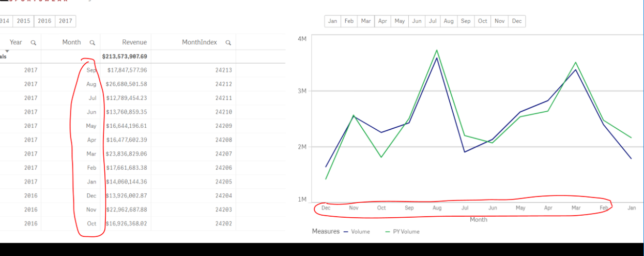This screenshot has width=644, height=256.
Task: Select the Nov month cell in the table
Action: pos(91,210)
